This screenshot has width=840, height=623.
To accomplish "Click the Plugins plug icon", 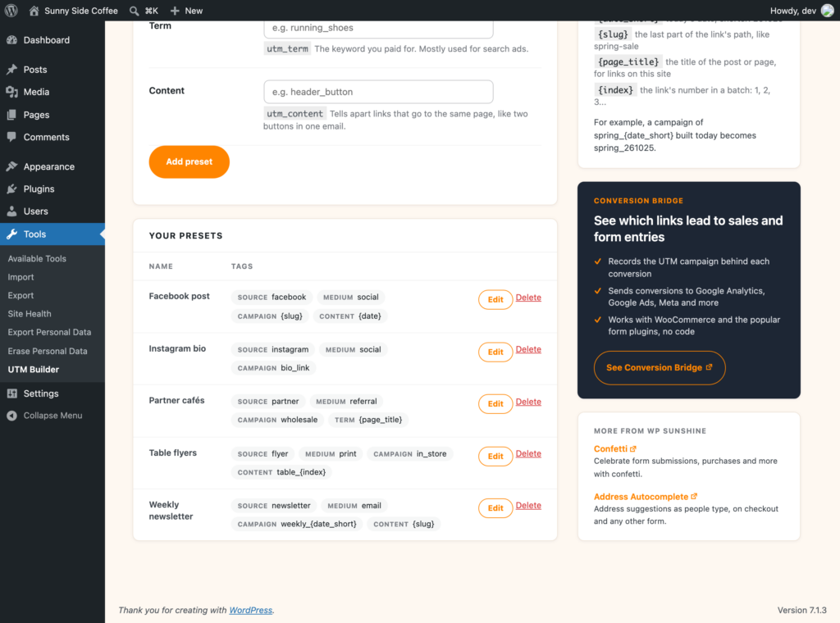I will [11, 189].
